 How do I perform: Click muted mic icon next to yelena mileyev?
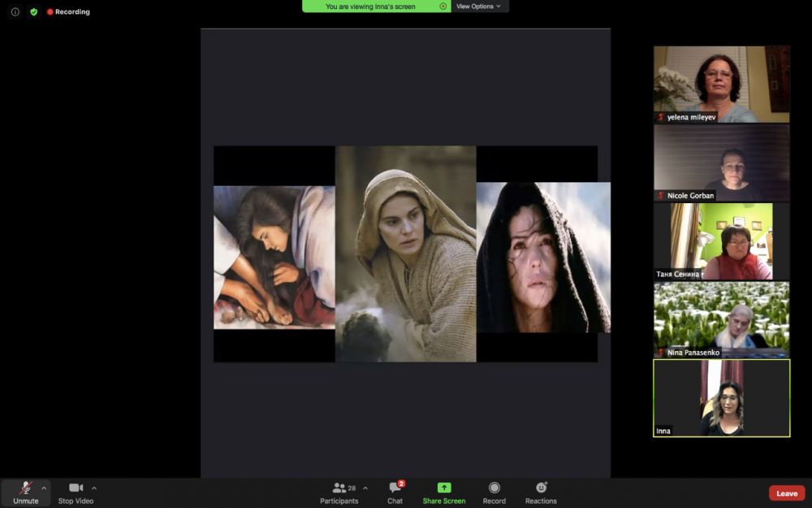[660, 117]
